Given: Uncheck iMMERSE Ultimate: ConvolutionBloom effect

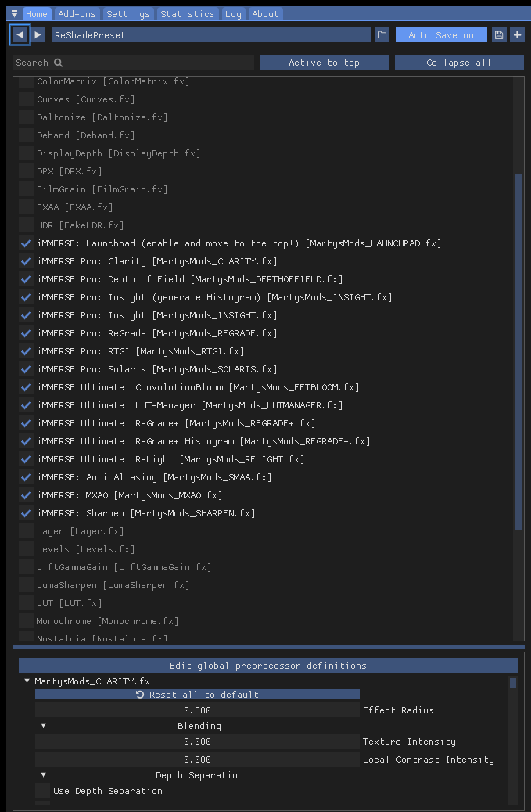Looking at the screenshot, I should tap(26, 387).
